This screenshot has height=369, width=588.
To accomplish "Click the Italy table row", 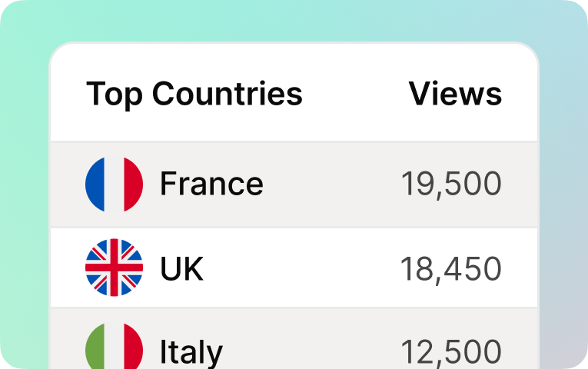I will [294, 338].
